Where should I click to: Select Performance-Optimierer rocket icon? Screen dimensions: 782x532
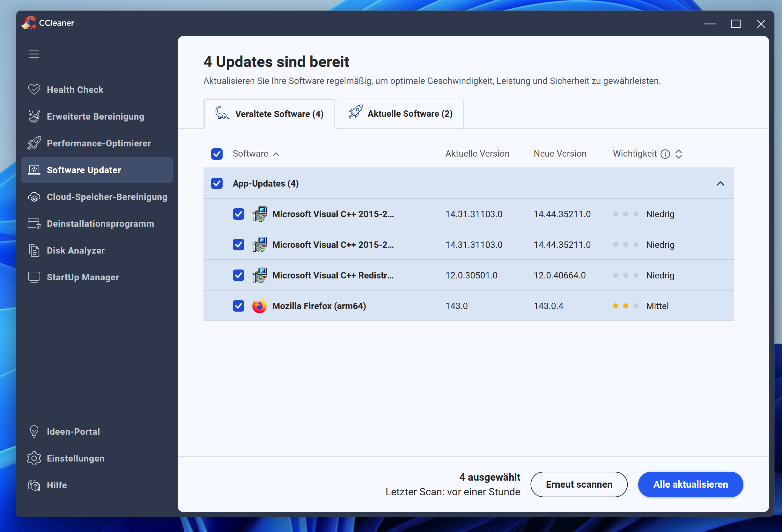pos(34,143)
